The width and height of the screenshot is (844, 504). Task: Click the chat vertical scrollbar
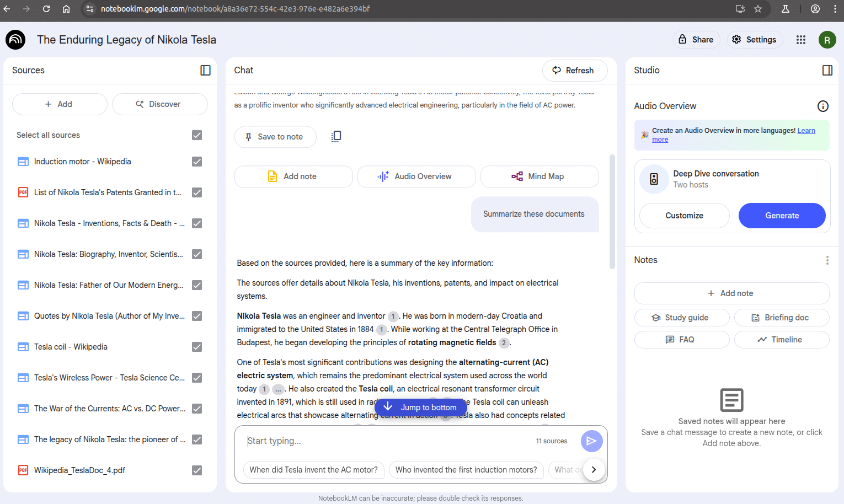612,212
